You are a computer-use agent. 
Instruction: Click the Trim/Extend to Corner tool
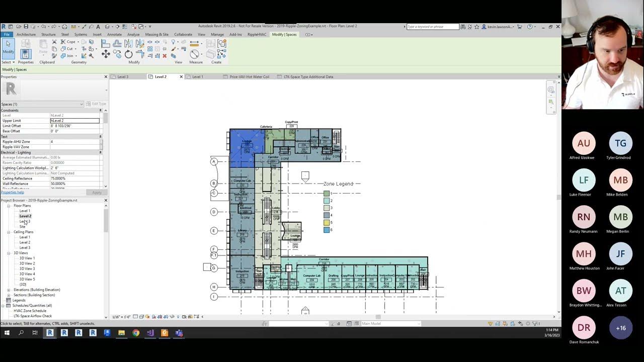140,54
